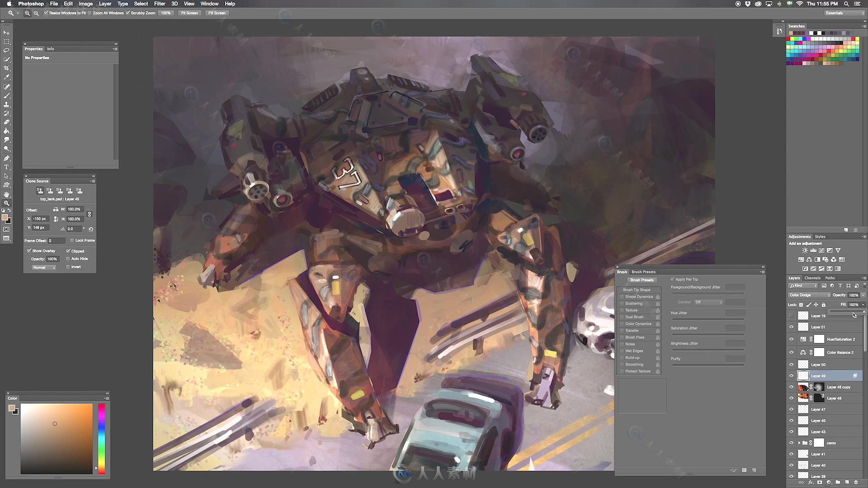The image size is (868, 488).
Task: Click the Spotlight search icon
Action: 846,4
